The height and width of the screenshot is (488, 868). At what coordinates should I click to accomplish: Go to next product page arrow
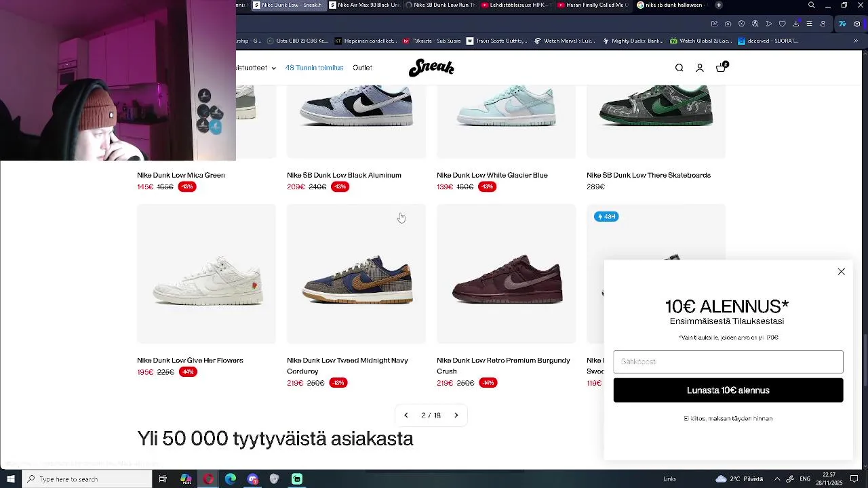point(456,415)
